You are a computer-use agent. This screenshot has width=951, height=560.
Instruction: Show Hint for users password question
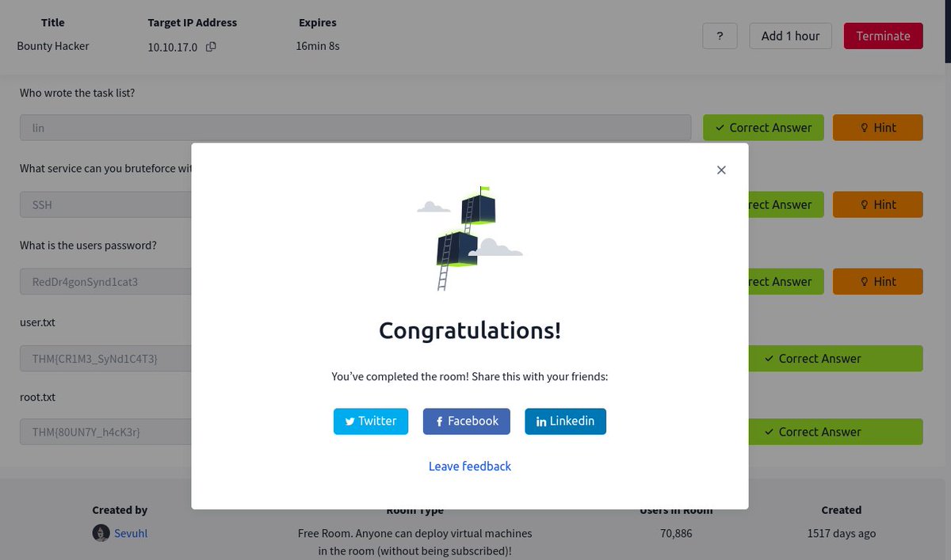pyautogui.click(x=877, y=281)
